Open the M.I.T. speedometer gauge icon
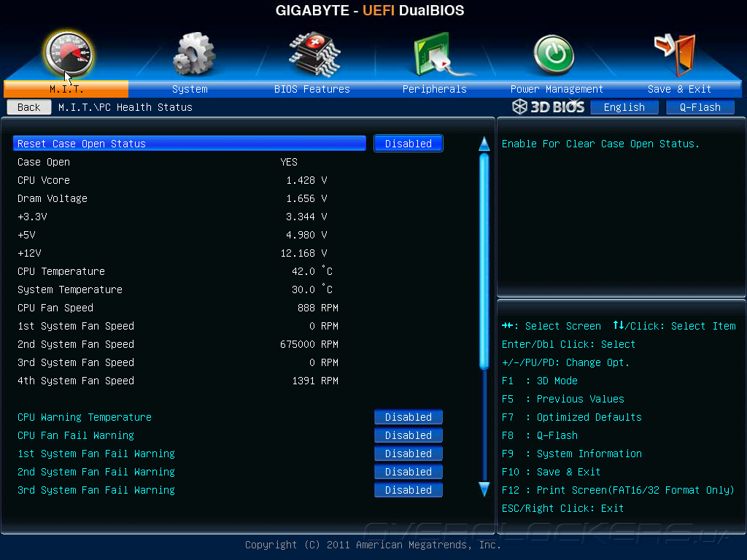Screen dimensions: 747x560 pyautogui.click(x=69, y=54)
